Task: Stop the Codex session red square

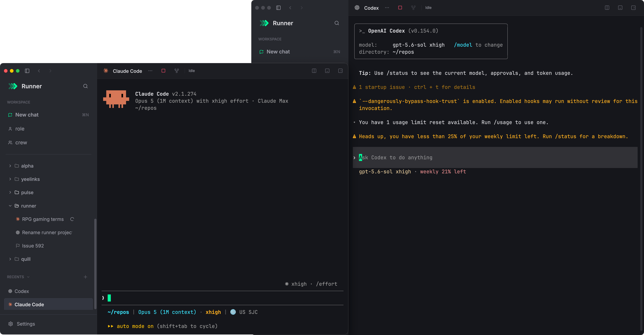Action: click(400, 8)
